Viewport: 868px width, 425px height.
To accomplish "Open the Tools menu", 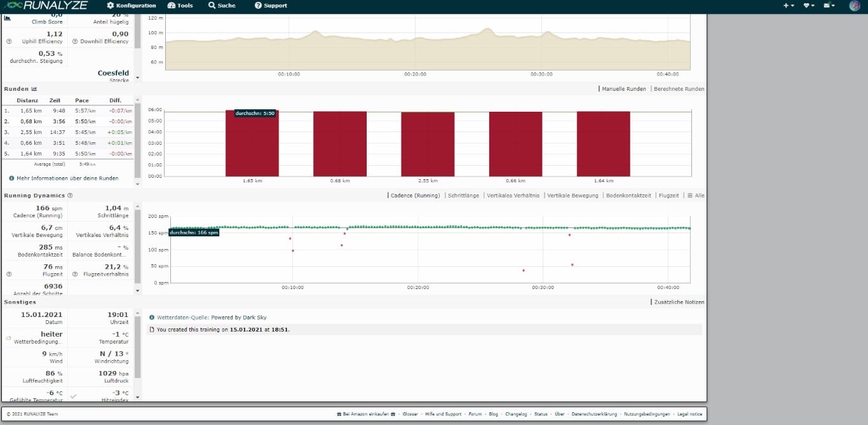I will [180, 6].
